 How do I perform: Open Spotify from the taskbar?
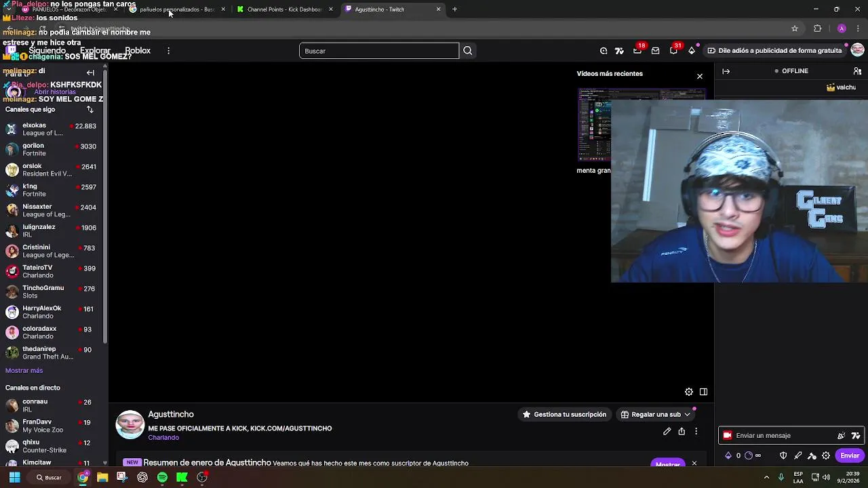tap(162, 477)
